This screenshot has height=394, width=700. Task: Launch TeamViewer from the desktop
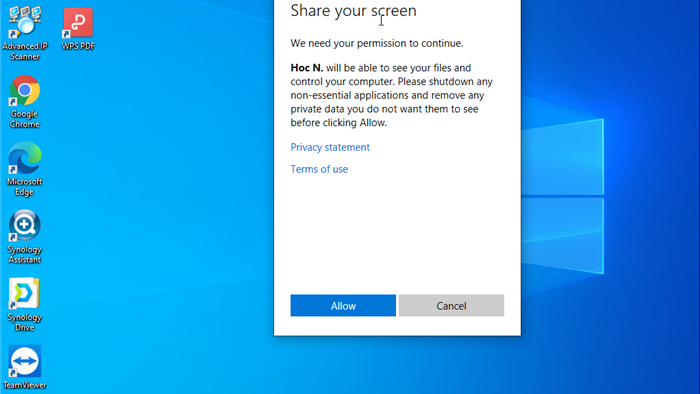pyautogui.click(x=25, y=367)
